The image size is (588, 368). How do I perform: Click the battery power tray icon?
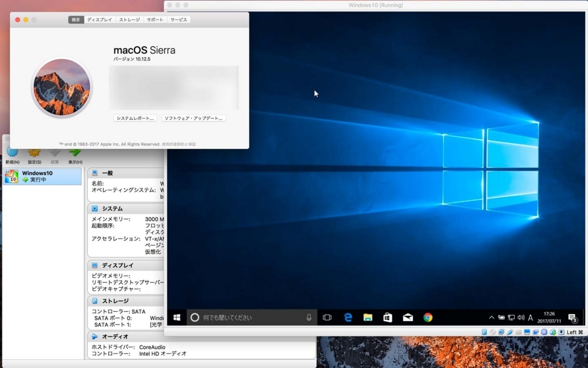coord(501,317)
